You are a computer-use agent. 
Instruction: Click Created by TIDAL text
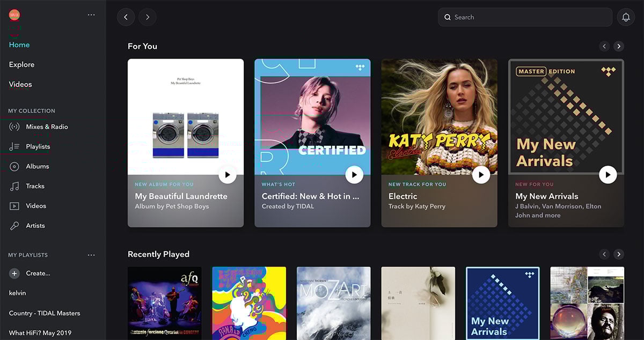click(288, 206)
